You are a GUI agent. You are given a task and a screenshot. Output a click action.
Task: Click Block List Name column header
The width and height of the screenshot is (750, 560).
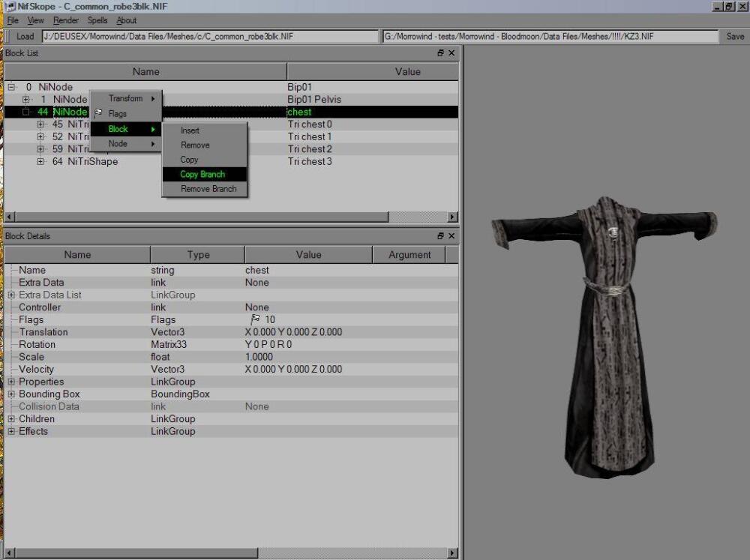click(146, 72)
